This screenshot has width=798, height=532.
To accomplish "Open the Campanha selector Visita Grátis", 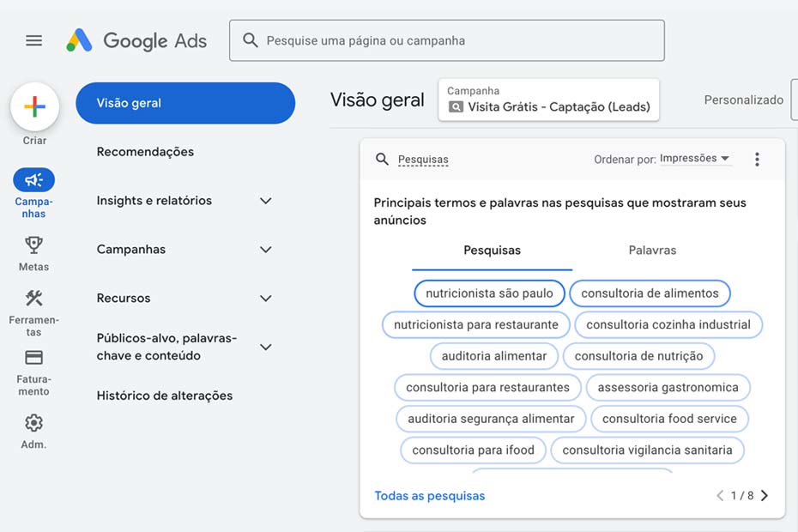I will (x=548, y=100).
